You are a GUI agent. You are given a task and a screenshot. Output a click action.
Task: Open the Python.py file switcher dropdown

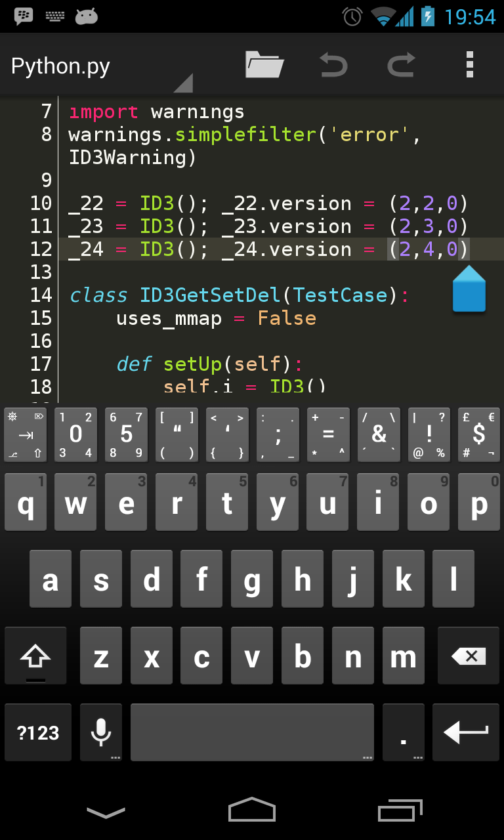point(186,82)
